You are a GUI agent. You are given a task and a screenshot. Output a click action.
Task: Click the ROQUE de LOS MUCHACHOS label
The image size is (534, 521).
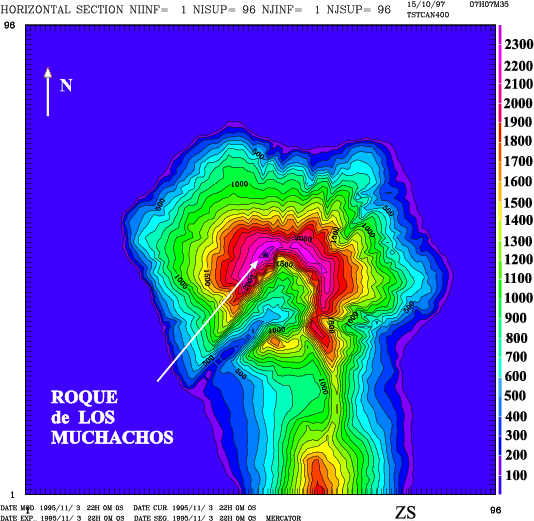click(x=112, y=417)
